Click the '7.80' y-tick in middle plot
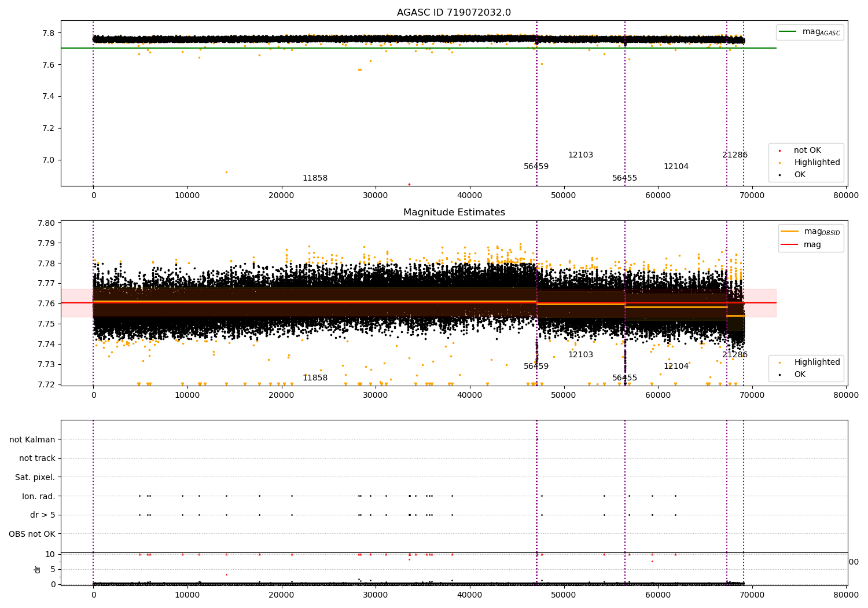This screenshot has width=868, height=608. tap(47, 223)
